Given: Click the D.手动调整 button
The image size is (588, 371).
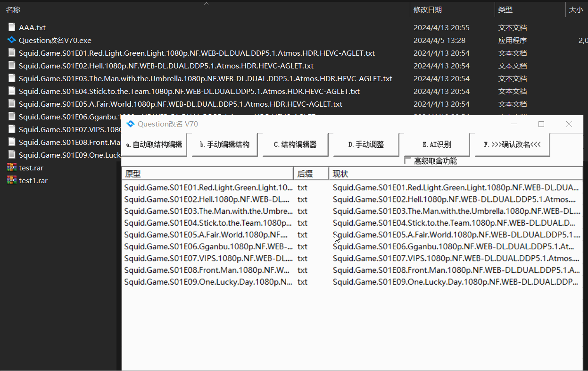Looking at the screenshot, I should pyautogui.click(x=366, y=144).
